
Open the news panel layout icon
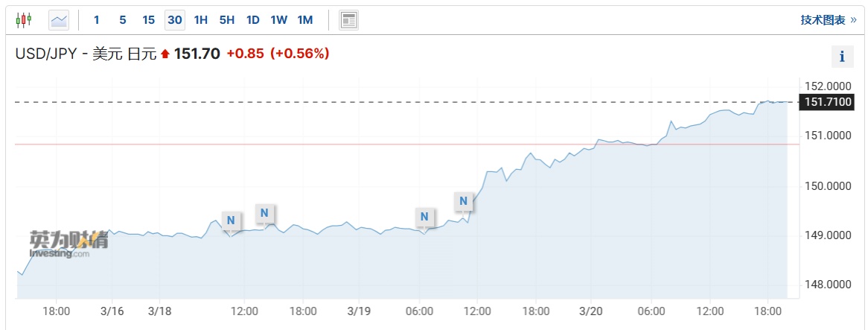(349, 20)
